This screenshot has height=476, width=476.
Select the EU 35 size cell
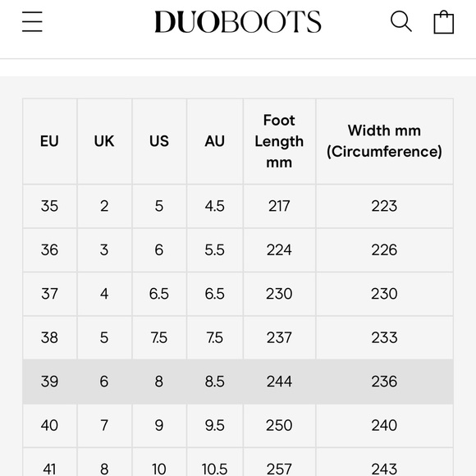click(x=49, y=206)
